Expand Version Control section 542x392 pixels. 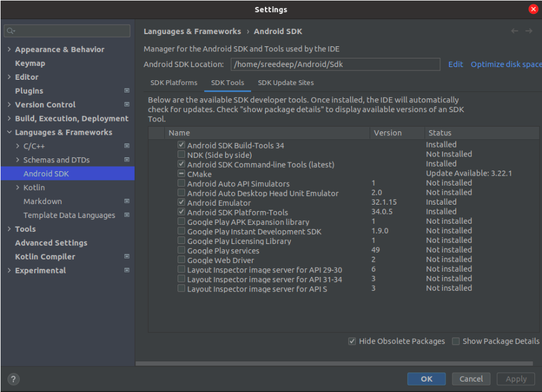(9, 105)
